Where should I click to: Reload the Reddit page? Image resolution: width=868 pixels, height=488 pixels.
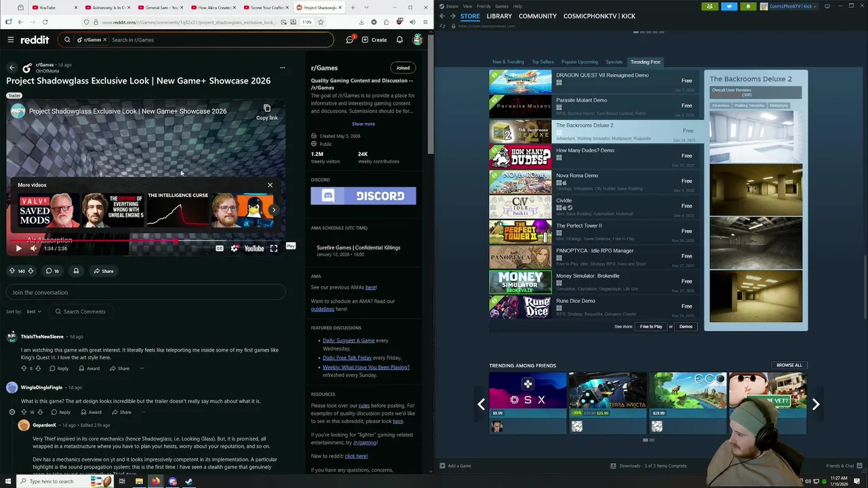[x=45, y=22]
